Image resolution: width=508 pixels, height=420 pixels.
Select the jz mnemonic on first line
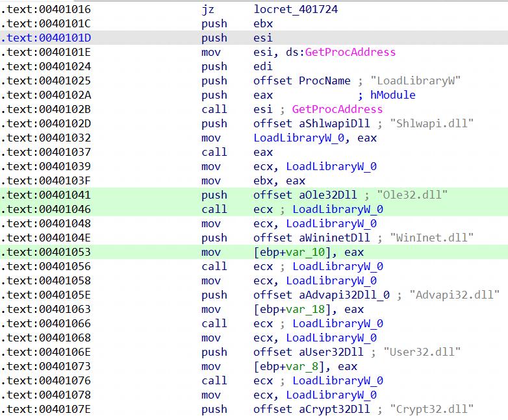coord(208,10)
